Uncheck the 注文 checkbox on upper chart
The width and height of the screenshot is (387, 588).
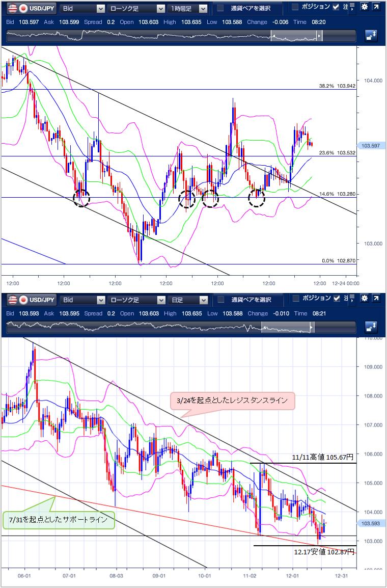336,7
